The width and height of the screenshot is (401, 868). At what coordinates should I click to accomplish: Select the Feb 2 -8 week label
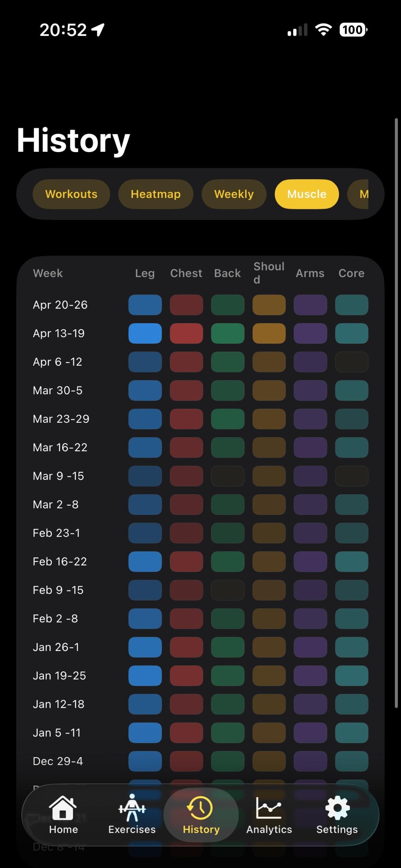(55, 619)
